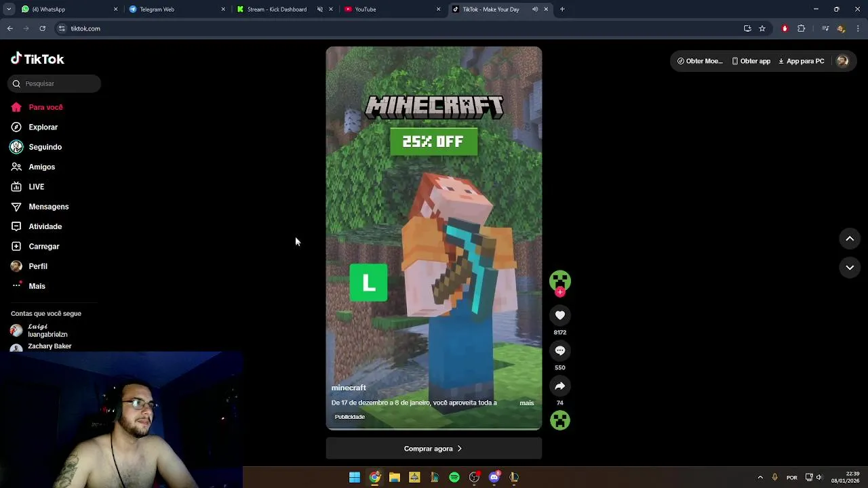The width and height of the screenshot is (868, 488).
Task: Mute the TikTok tab audio
Action: pos(535,9)
